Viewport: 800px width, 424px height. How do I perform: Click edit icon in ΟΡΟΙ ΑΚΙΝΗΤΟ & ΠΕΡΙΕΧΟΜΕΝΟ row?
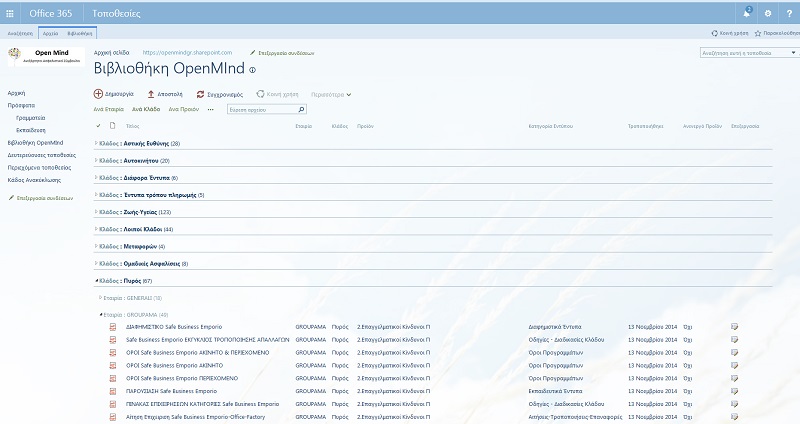(734, 353)
